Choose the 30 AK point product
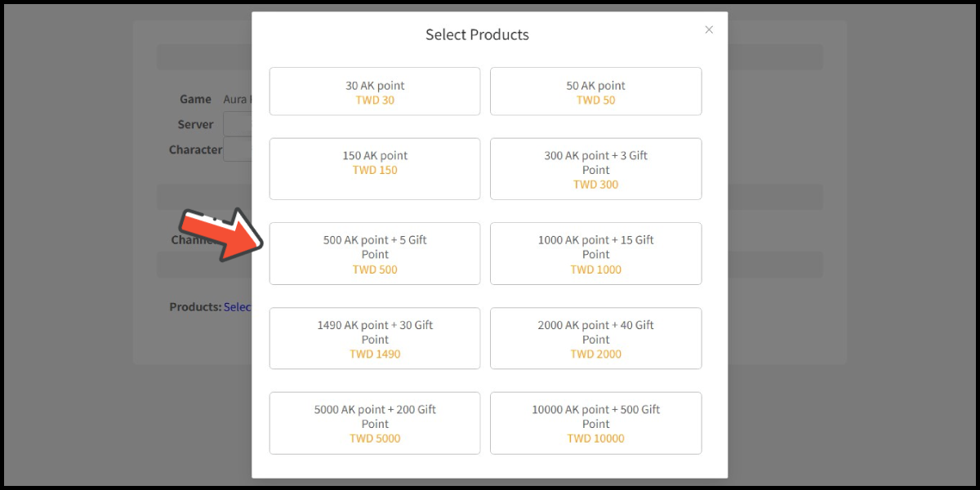Screen dimensions: 980x490 375,91
